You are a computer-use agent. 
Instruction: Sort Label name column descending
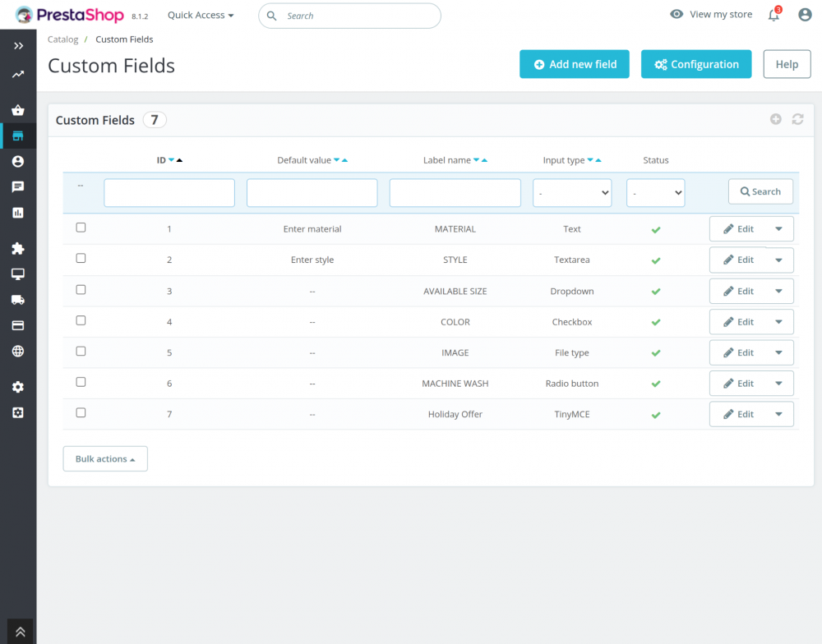pyautogui.click(x=477, y=160)
